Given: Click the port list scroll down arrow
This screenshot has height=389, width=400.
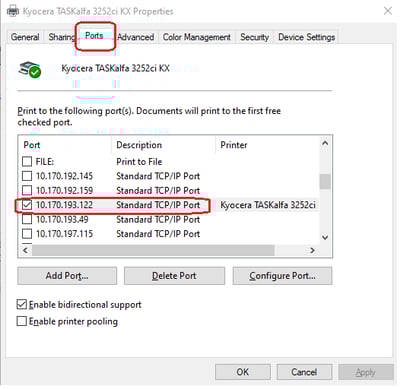Looking at the screenshot, I should (x=325, y=238).
